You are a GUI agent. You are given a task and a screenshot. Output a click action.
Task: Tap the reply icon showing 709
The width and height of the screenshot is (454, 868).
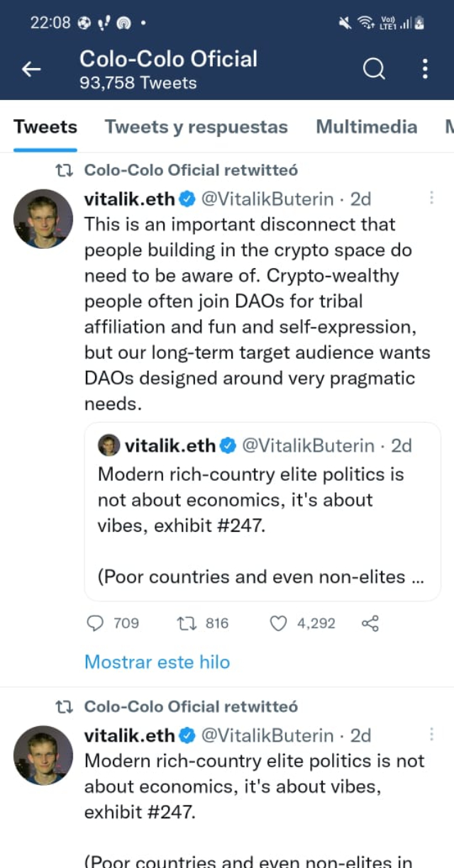(x=95, y=623)
